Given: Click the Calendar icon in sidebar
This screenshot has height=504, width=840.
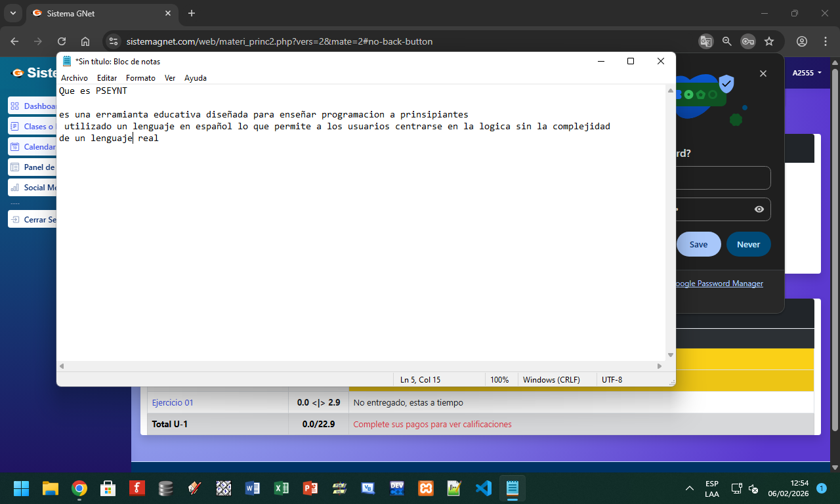Looking at the screenshot, I should point(14,147).
